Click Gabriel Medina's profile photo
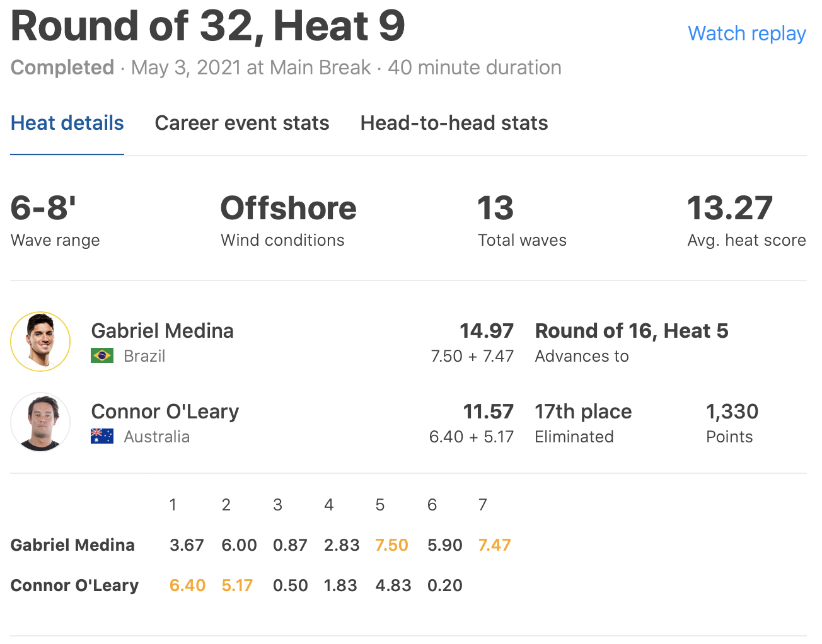 click(40, 342)
